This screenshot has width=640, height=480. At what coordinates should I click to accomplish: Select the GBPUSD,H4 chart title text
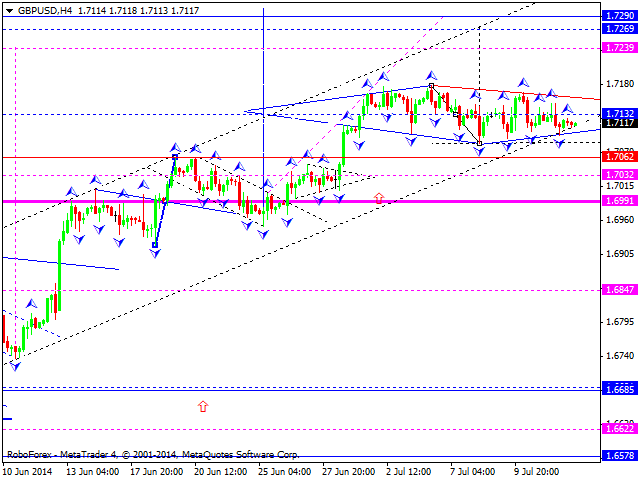click(42, 7)
